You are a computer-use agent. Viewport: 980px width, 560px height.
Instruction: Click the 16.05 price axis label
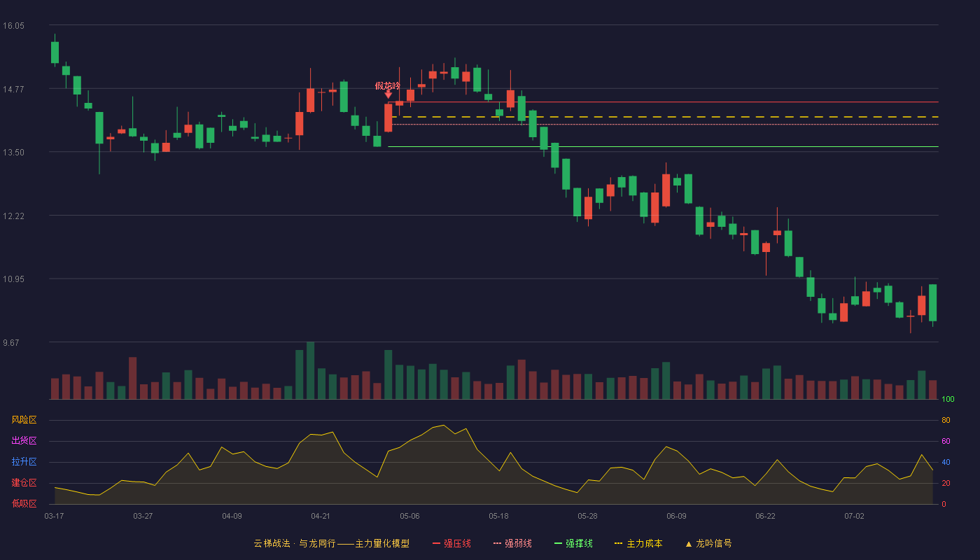click(x=13, y=26)
